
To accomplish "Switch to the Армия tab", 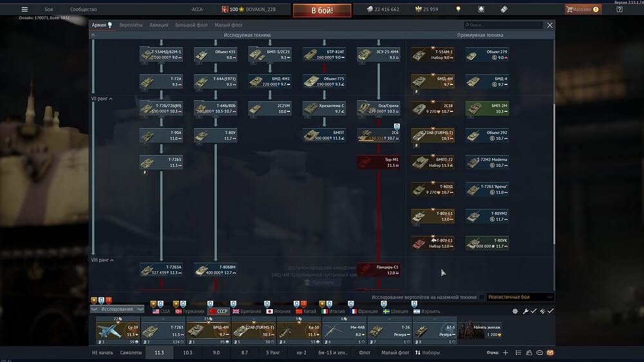I will pos(99,25).
